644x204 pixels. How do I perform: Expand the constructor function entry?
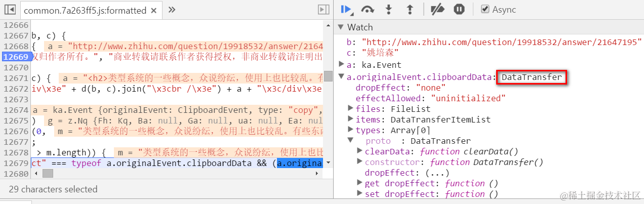pyautogui.click(x=360, y=162)
